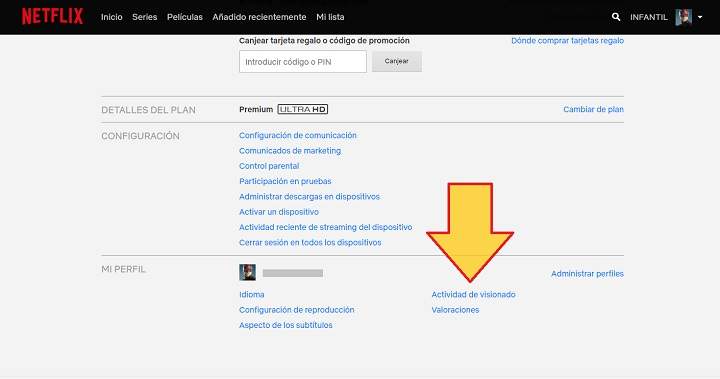The image size is (720, 379).
Task: Click the Mi Perfil avatar thumbnail
Action: (248, 272)
